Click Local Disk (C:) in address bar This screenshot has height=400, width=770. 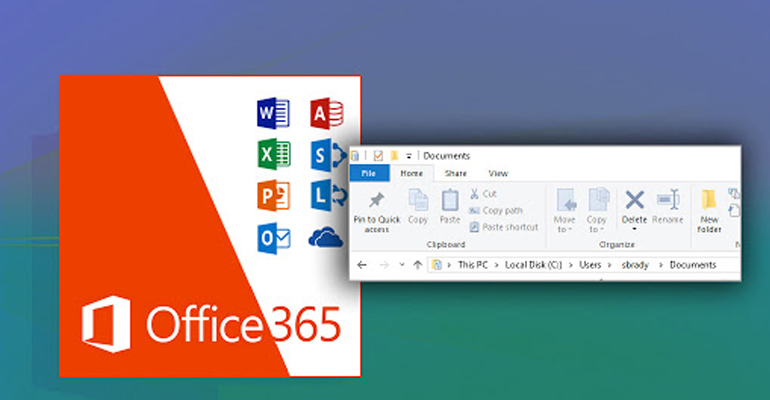point(533,265)
